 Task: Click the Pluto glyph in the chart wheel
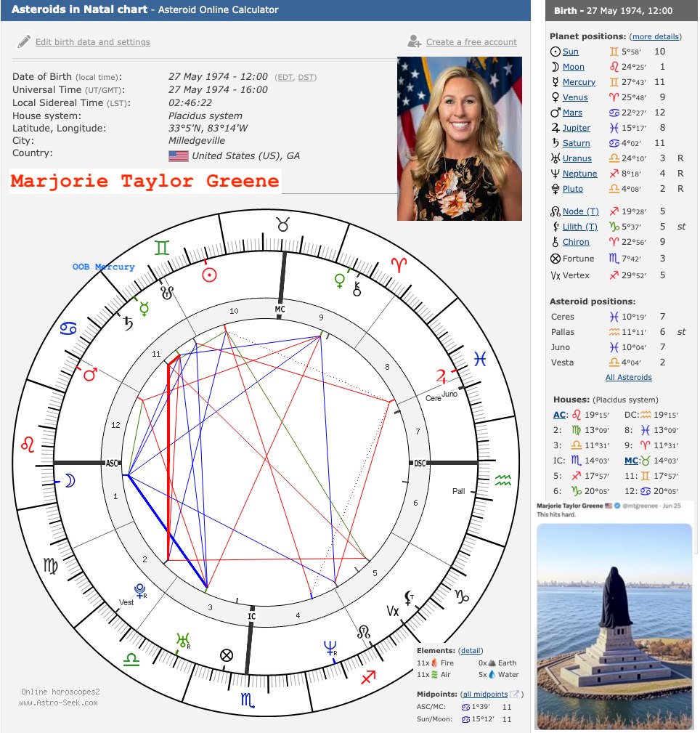point(139,591)
